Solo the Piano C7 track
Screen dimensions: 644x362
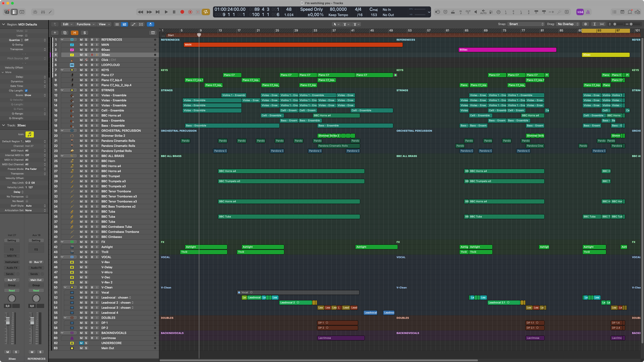[x=86, y=75]
